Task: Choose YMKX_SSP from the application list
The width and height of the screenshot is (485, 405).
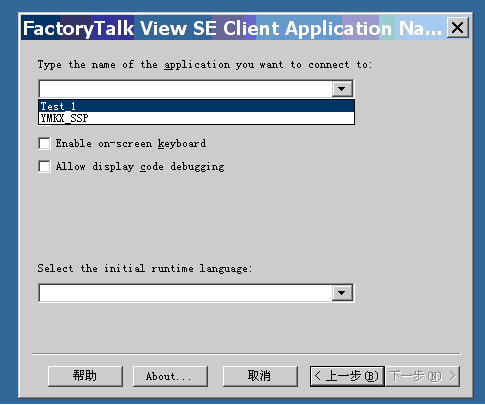Action: (196, 118)
